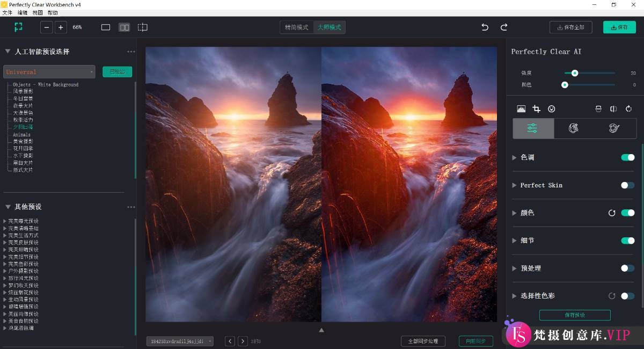Switch to single image view
Screen dimensions: 644x349
coord(106,27)
